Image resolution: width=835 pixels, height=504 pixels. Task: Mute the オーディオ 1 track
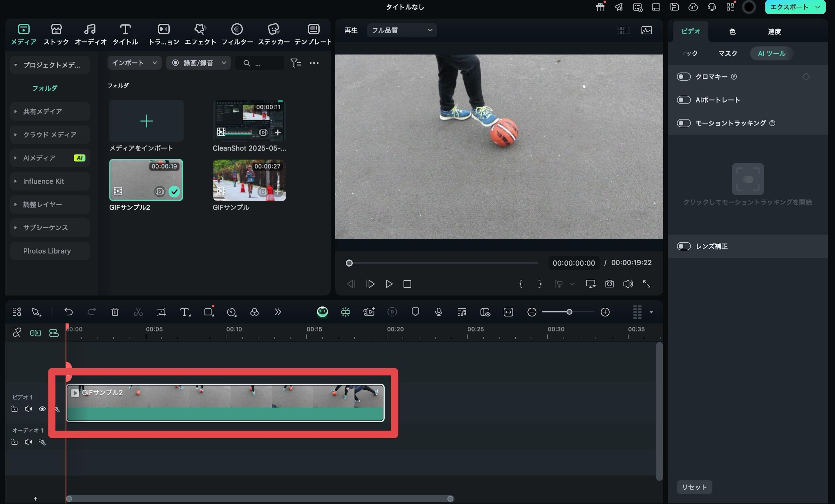click(x=28, y=442)
